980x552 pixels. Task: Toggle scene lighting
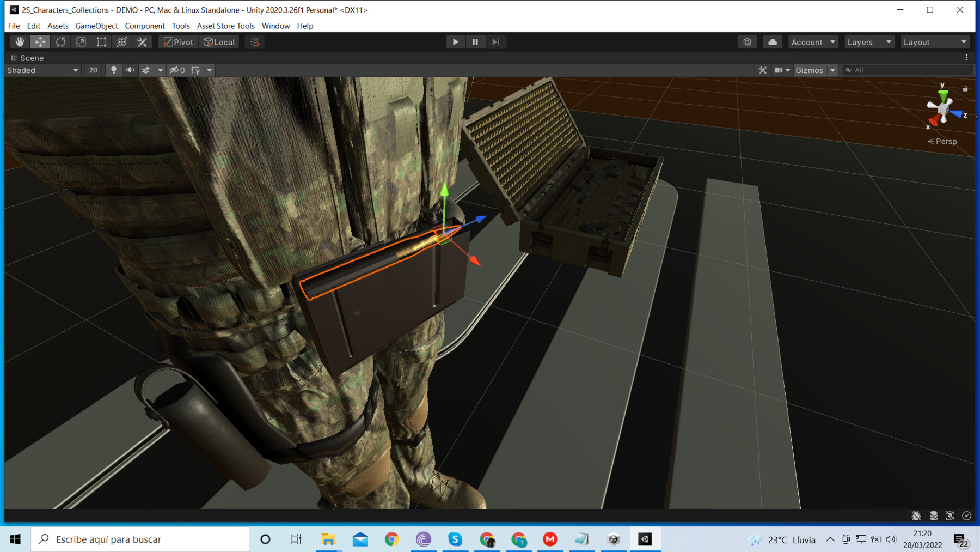[x=113, y=70]
